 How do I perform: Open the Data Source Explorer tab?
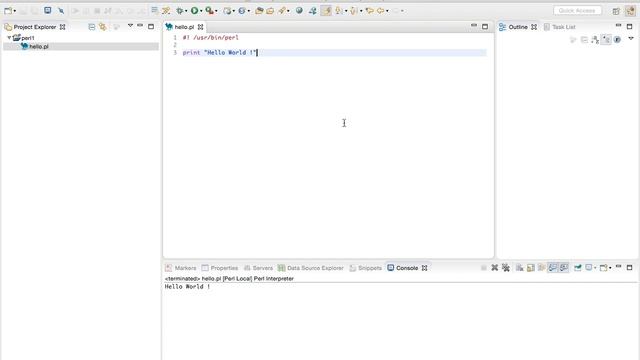311,268
